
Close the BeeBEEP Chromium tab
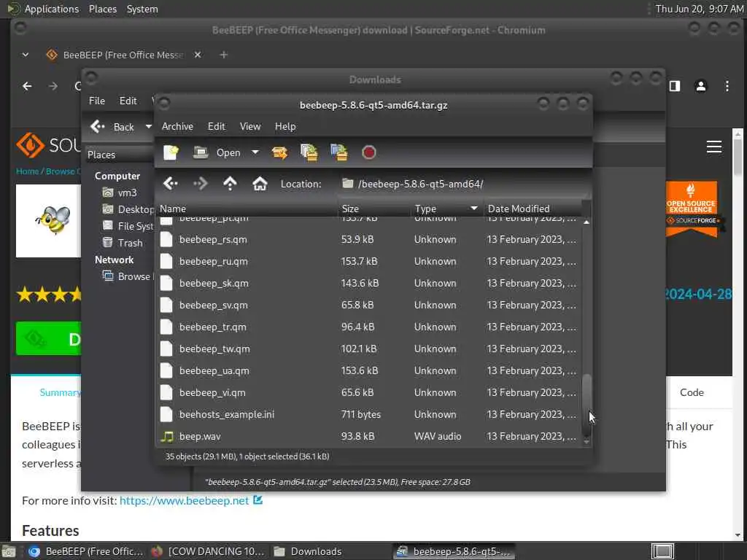tap(198, 55)
